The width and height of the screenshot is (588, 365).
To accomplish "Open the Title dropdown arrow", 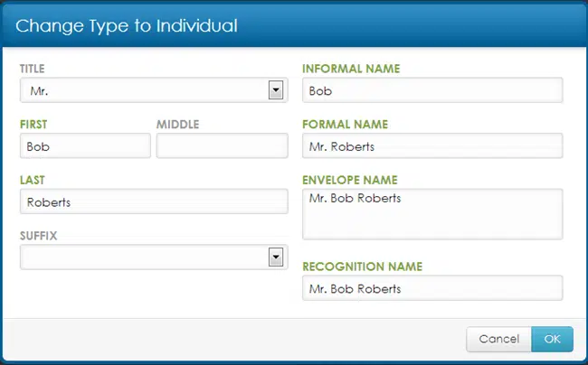I will [x=276, y=90].
